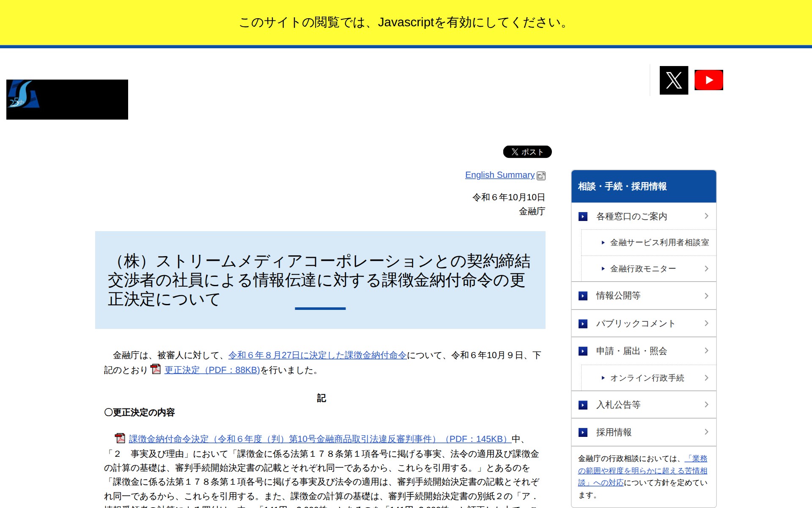
Task: Open 令和6年8月27日 課徴金納付命令 link
Action: click(x=317, y=355)
